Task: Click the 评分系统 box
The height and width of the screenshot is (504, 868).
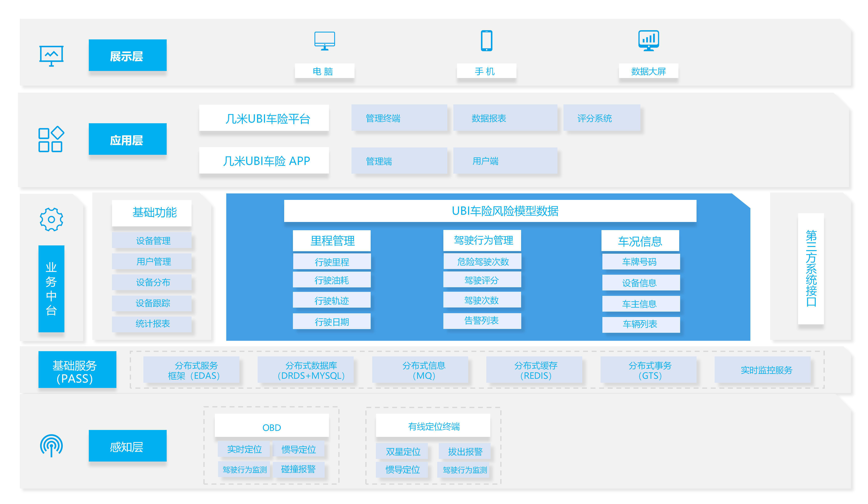Action: pyautogui.click(x=602, y=118)
